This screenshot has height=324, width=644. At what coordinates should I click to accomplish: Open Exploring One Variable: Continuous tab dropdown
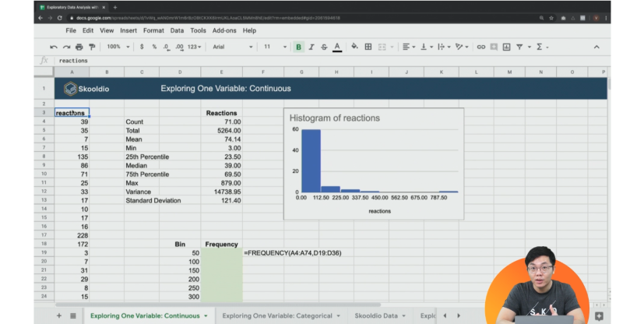(x=206, y=316)
